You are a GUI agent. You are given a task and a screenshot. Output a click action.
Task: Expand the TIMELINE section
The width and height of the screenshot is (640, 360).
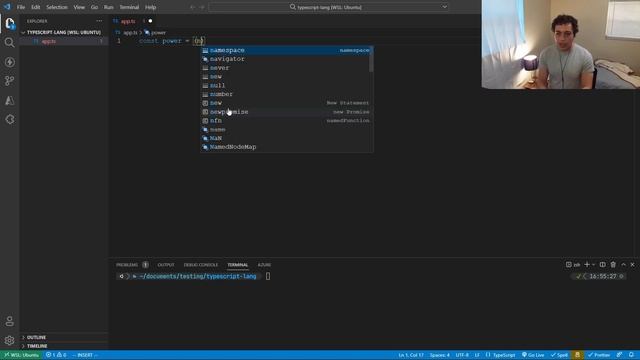point(64,346)
